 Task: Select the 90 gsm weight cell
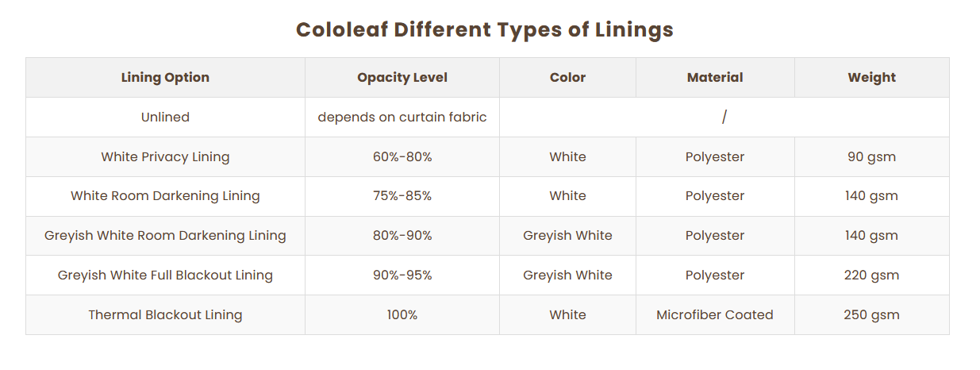point(871,157)
